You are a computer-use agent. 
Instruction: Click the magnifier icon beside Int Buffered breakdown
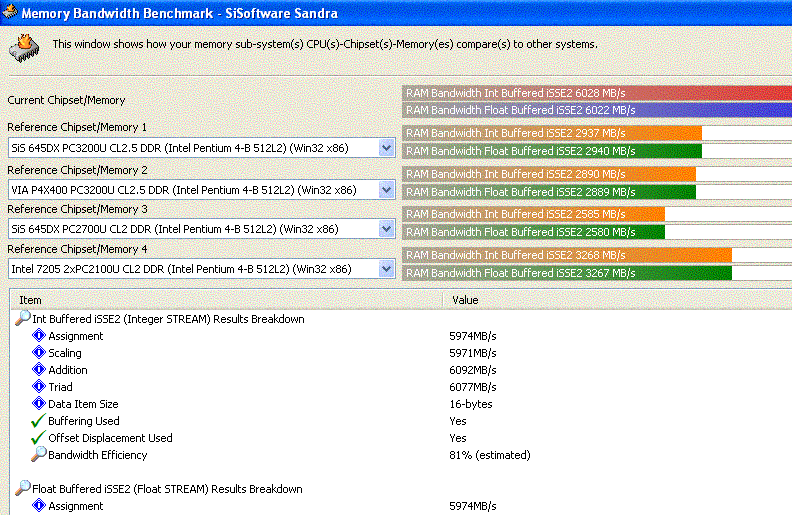22,319
